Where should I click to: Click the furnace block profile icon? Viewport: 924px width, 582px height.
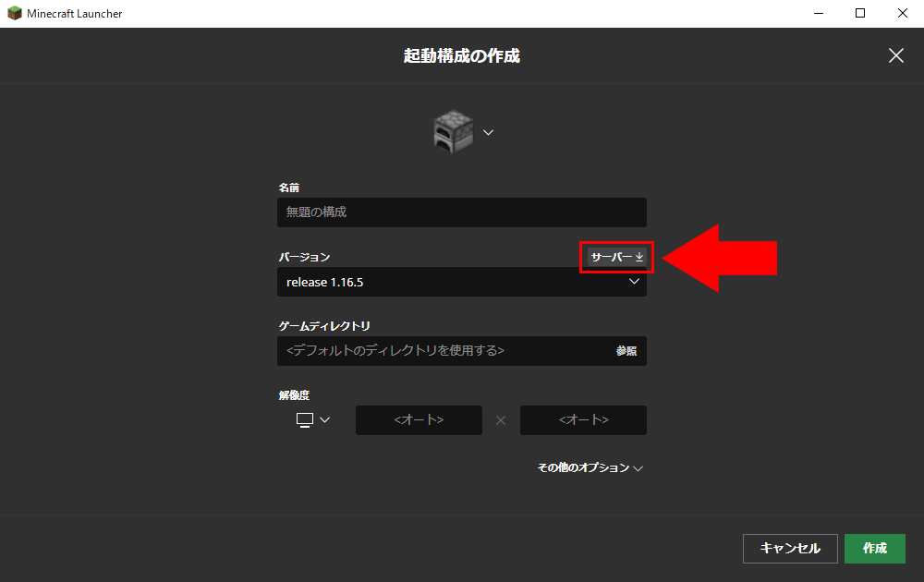(x=453, y=131)
